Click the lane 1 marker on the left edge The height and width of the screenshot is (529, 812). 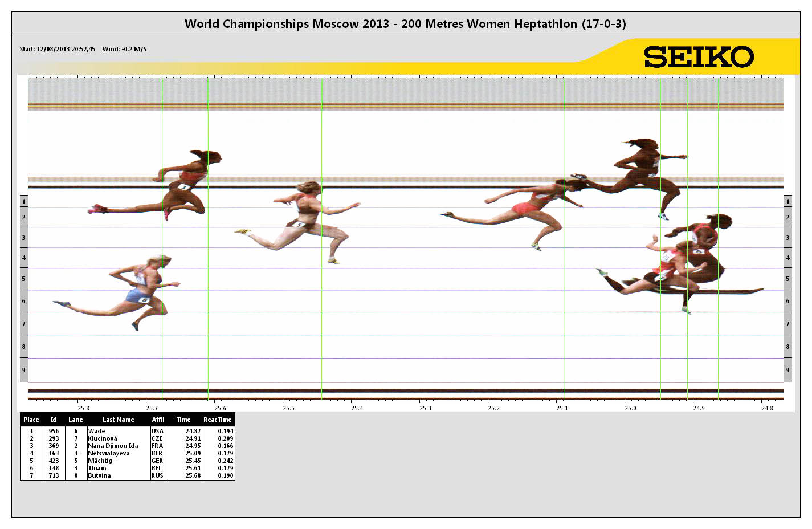23,202
